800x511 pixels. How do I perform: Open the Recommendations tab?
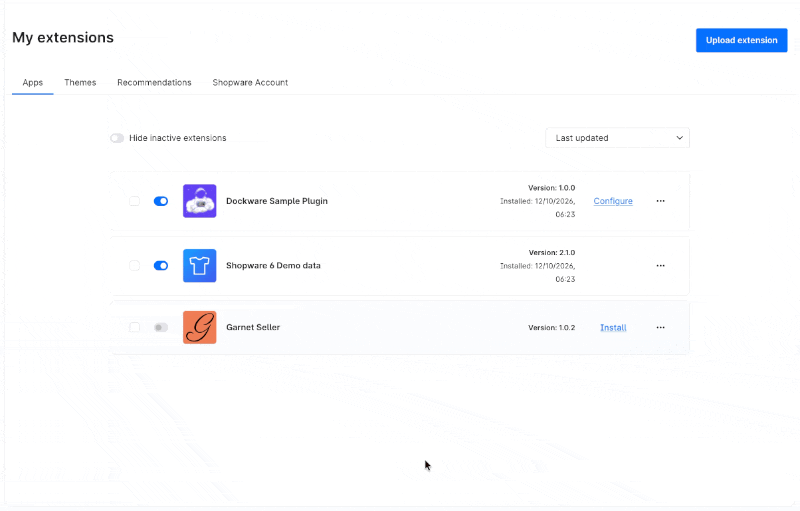coord(154,83)
